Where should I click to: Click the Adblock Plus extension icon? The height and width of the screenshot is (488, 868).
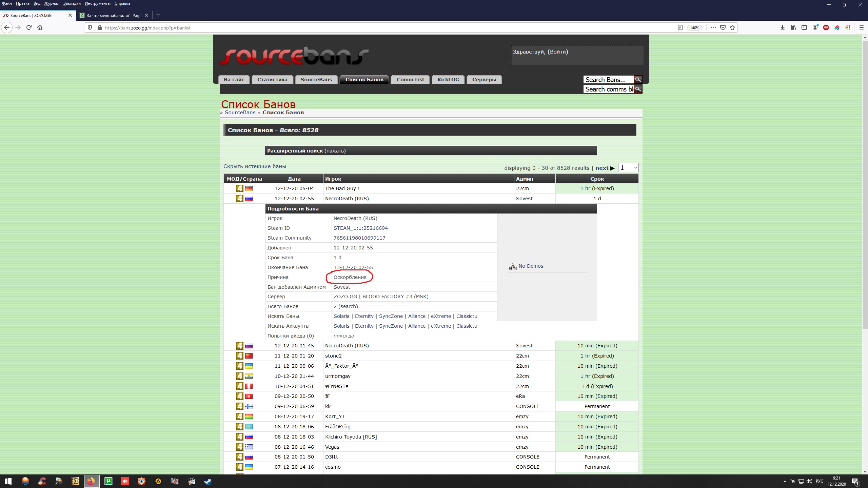(x=826, y=28)
